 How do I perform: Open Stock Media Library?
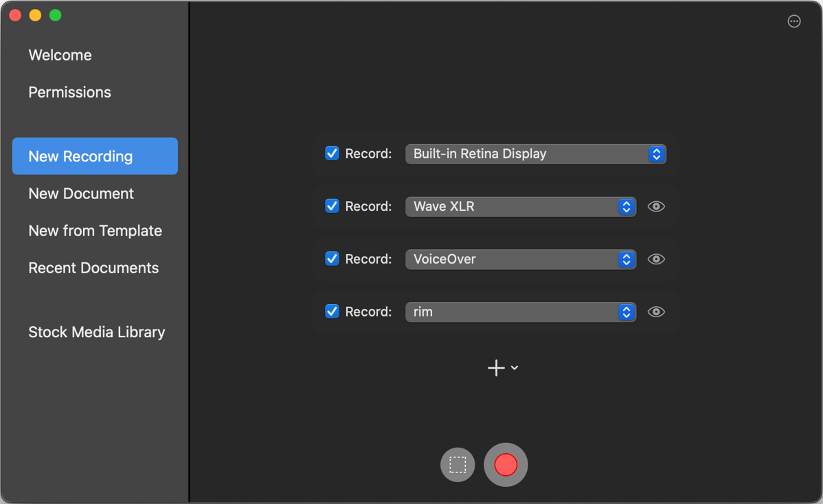(96, 332)
